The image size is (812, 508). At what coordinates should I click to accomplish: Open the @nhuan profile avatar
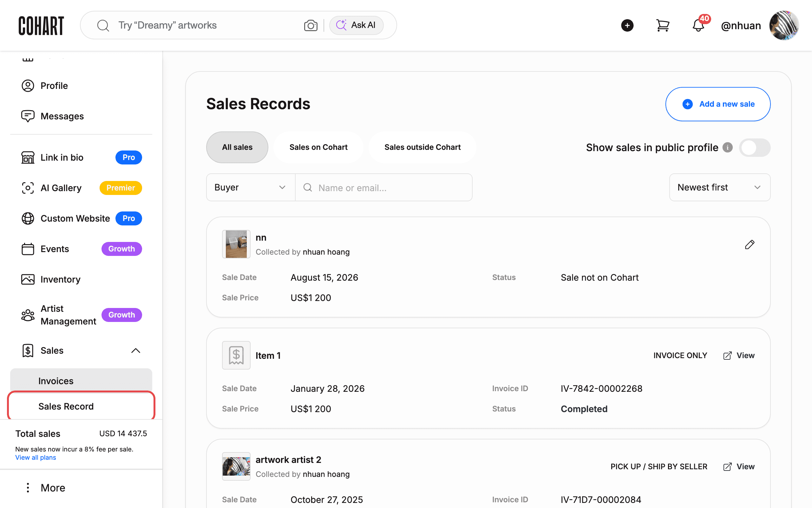(784, 25)
